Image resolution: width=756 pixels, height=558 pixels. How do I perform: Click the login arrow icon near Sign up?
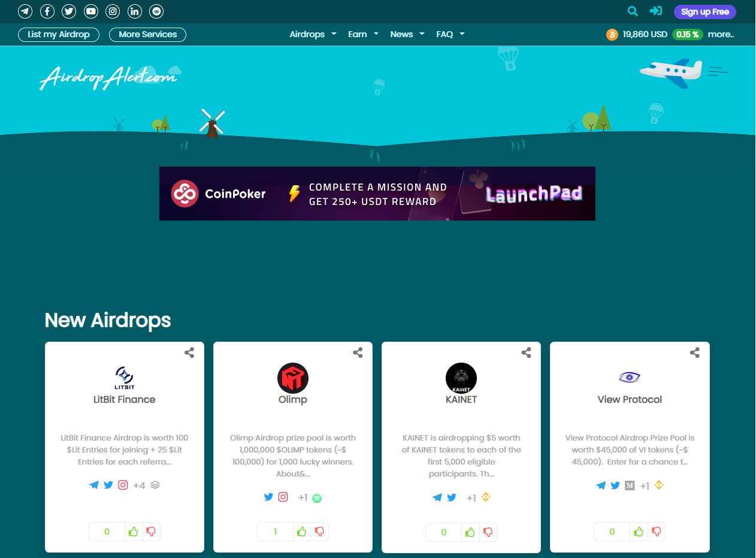655,11
